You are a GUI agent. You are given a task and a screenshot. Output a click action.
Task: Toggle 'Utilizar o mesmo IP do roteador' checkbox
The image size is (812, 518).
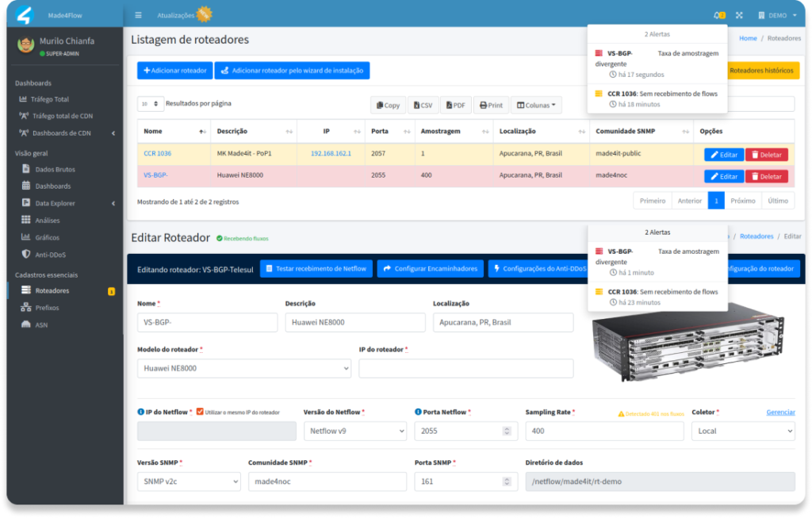click(200, 412)
